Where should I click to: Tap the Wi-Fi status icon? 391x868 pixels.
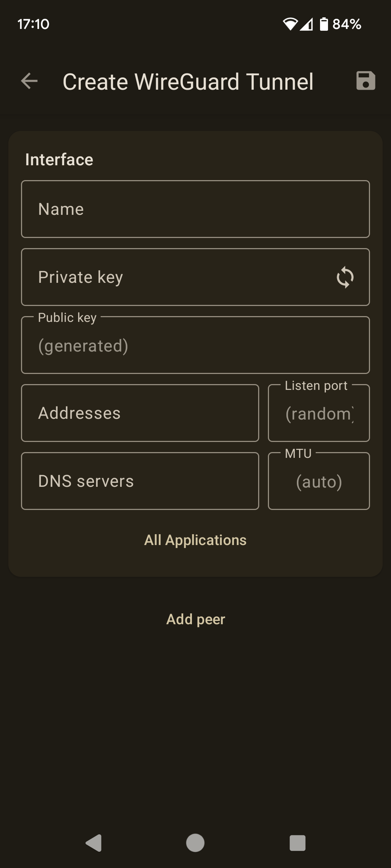point(290,24)
